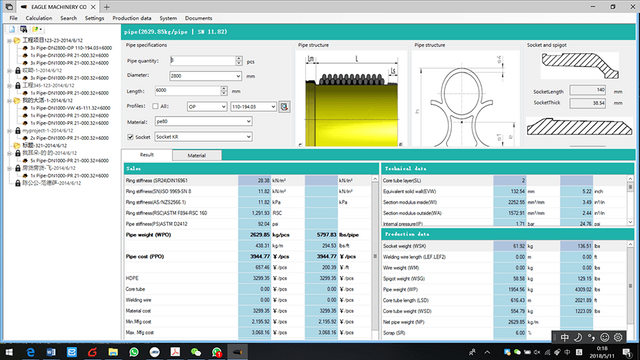Expand the Material pe80 dropdown
This screenshot has height=360, width=640.
pyautogui.click(x=203, y=121)
